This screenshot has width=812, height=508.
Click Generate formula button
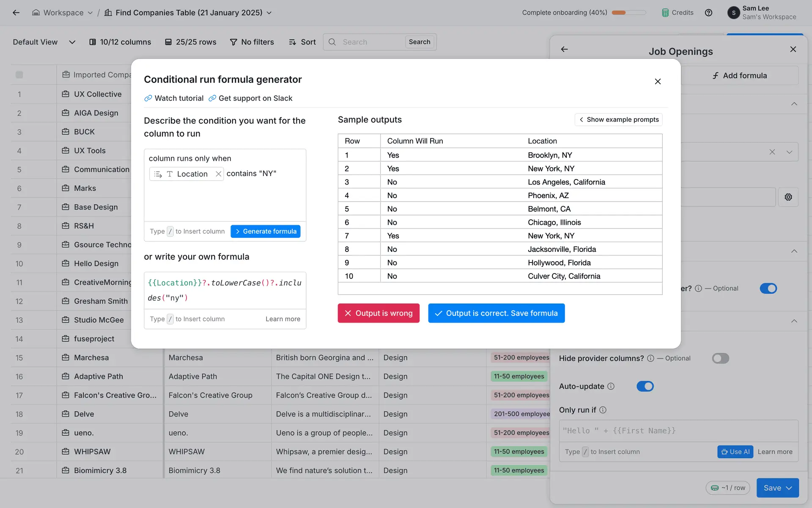tap(266, 232)
